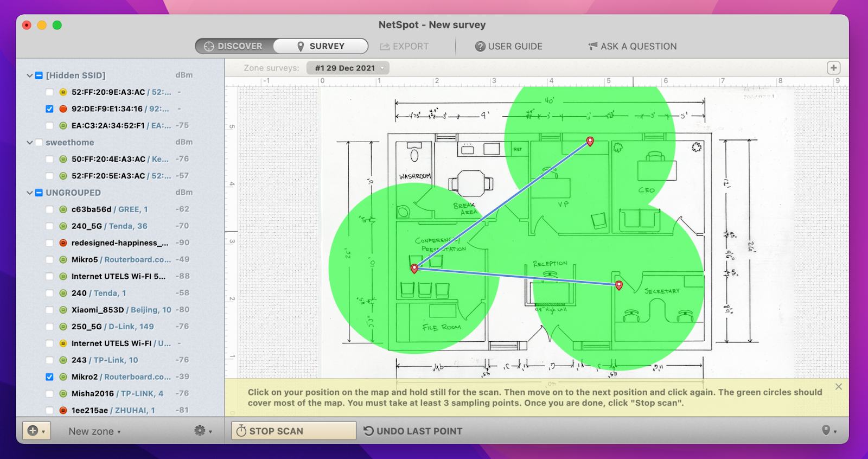868x459 pixels.
Task: Click the dBm column header of [Hidden SSID]
Action: [x=184, y=75]
